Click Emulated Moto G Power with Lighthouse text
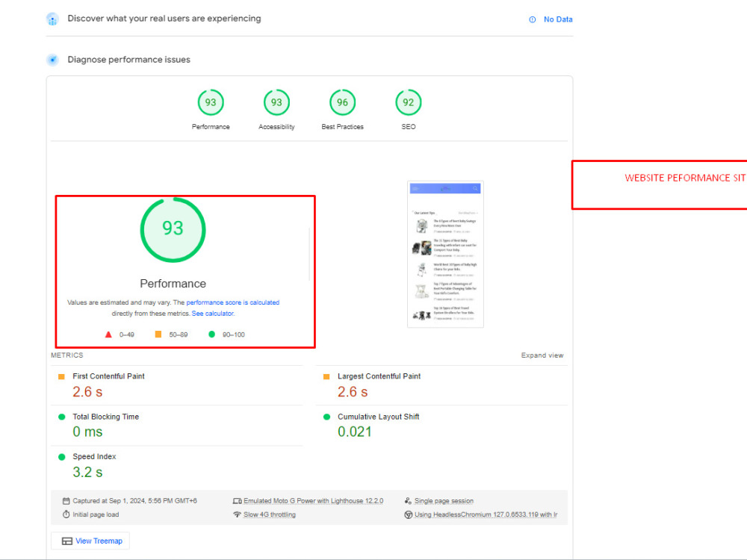This screenshot has width=747, height=560. (x=314, y=501)
